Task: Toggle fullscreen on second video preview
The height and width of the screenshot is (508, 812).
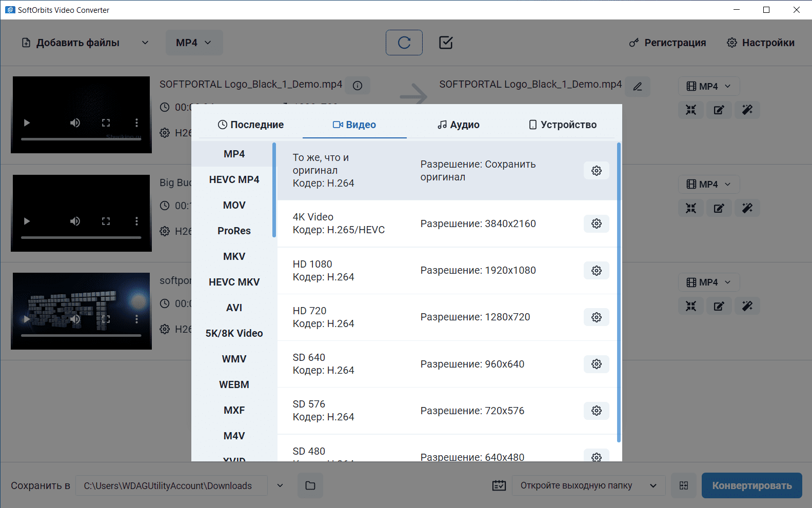Action: (106, 221)
